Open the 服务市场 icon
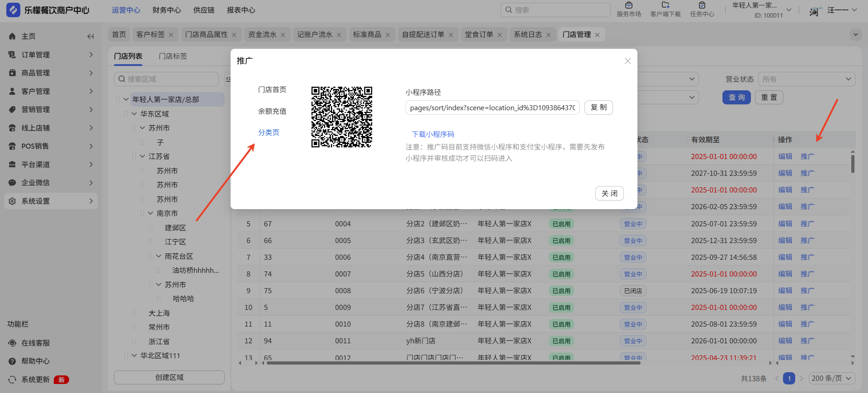 [x=629, y=5]
